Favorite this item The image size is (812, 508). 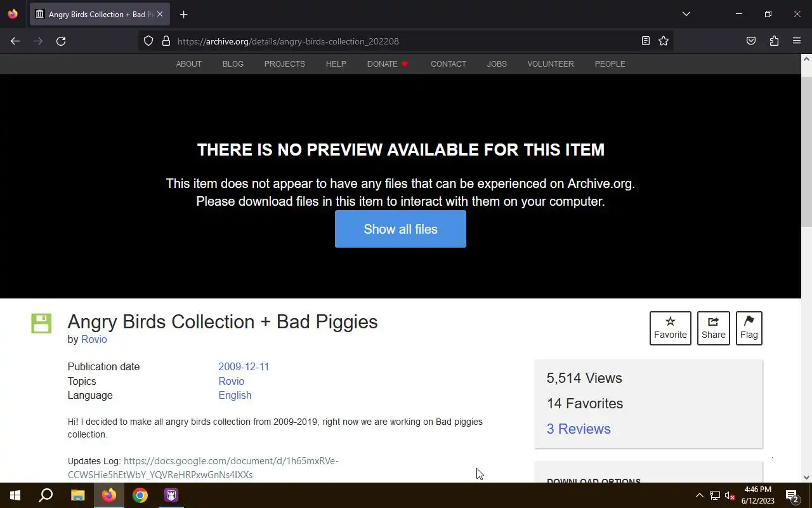coord(670,328)
